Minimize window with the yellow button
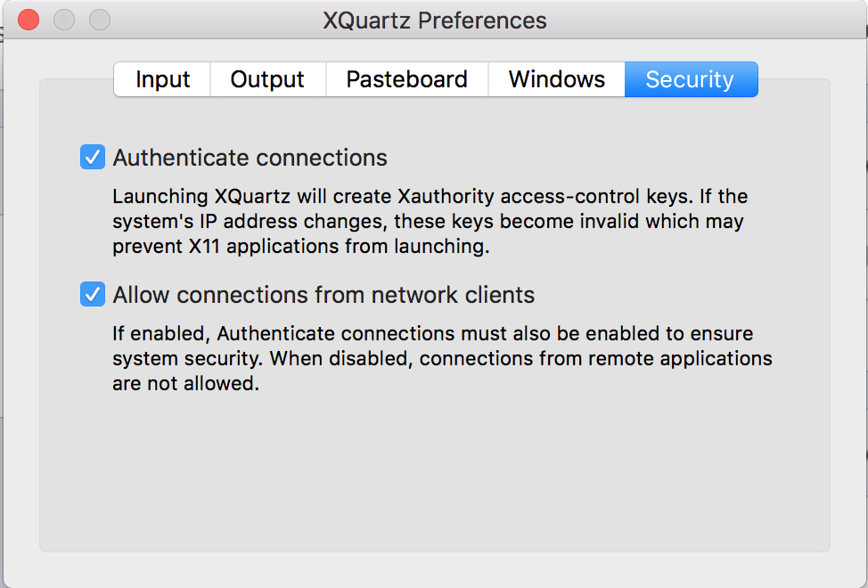This screenshot has height=588, width=868. click(64, 19)
